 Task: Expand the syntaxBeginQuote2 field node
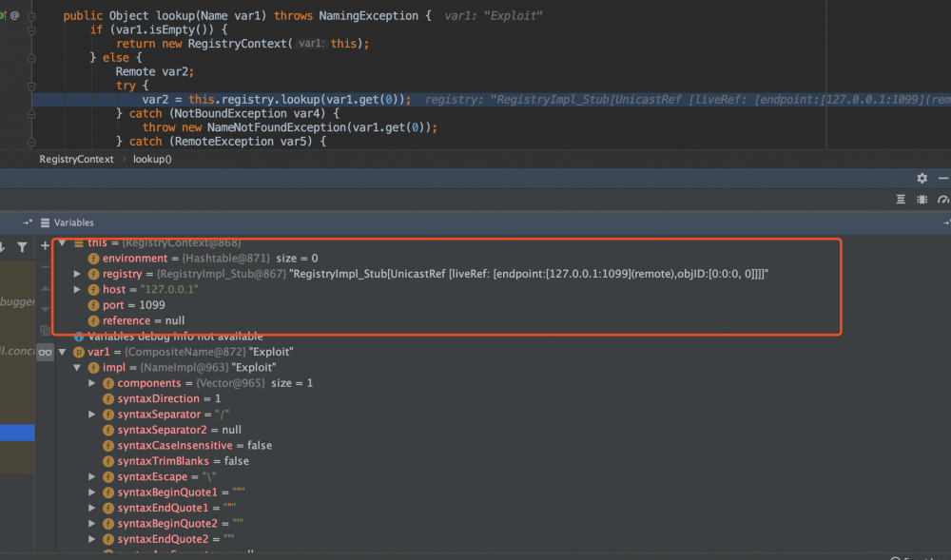coord(91,524)
